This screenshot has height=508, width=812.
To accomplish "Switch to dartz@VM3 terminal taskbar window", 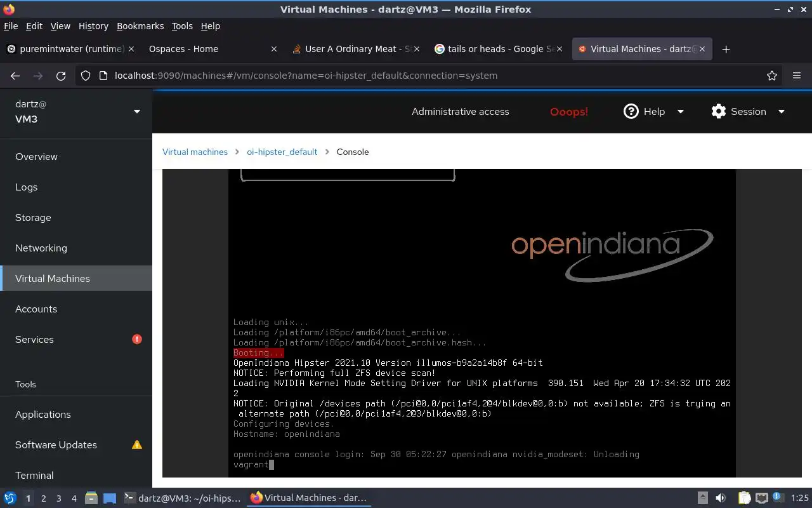I will tap(183, 498).
